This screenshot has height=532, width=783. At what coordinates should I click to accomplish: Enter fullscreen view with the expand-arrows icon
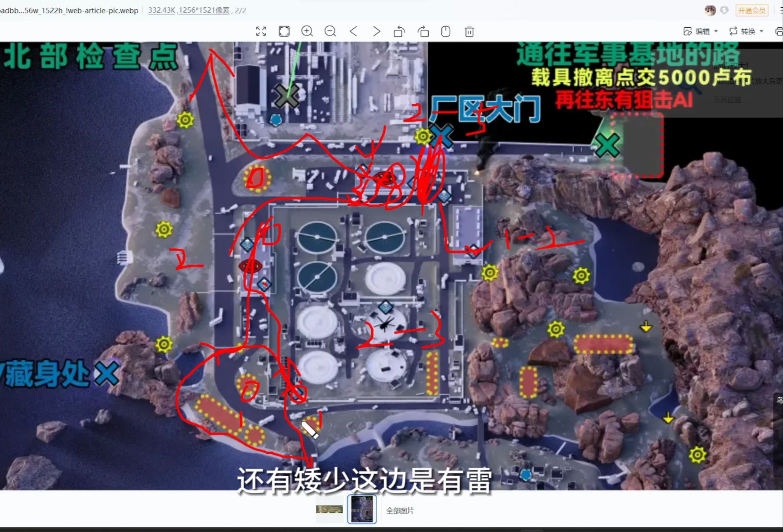coord(261,31)
